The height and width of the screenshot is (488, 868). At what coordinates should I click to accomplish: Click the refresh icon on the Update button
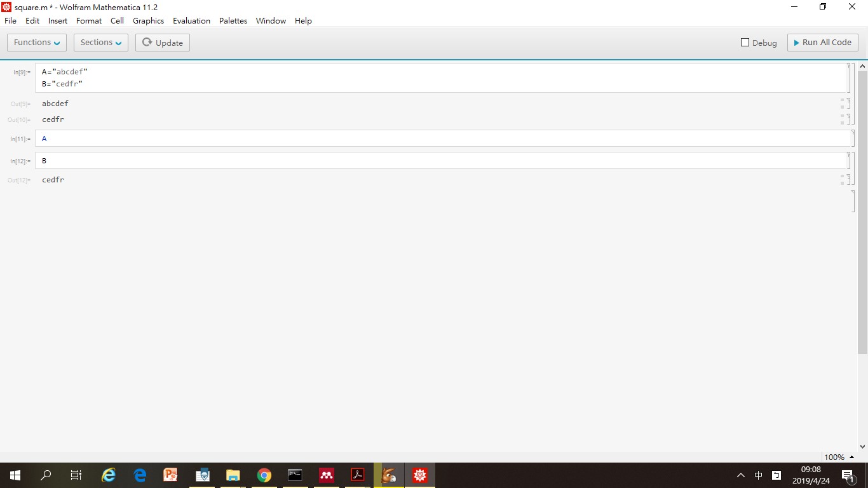click(x=147, y=42)
